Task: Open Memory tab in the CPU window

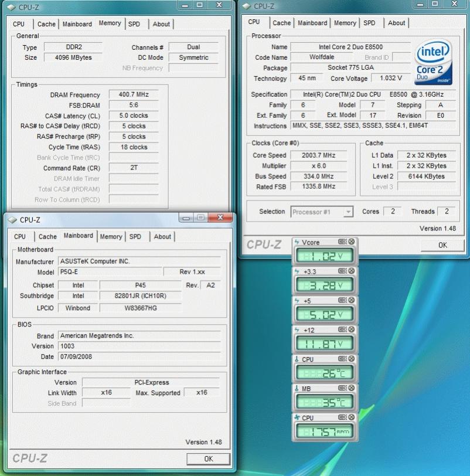Action: (x=345, y=23)
